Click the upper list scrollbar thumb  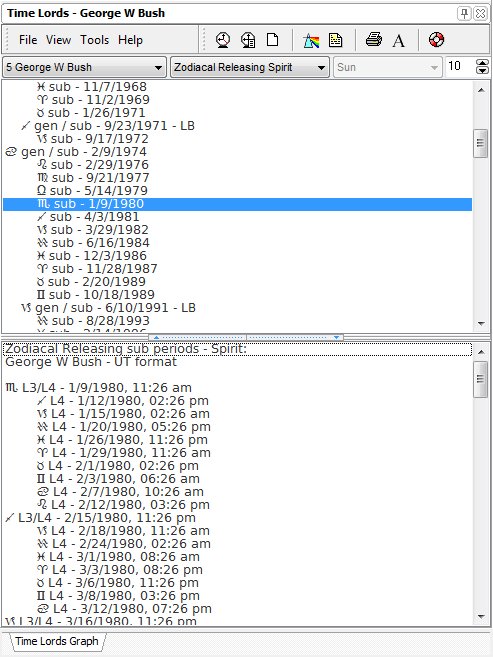coord(481,143)
